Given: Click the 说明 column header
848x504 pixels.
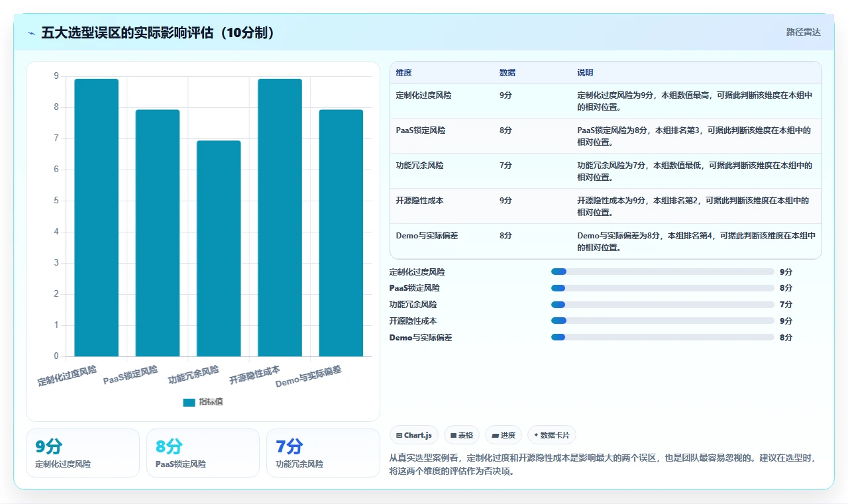Looking at the screenshot, I should point(585,73).
